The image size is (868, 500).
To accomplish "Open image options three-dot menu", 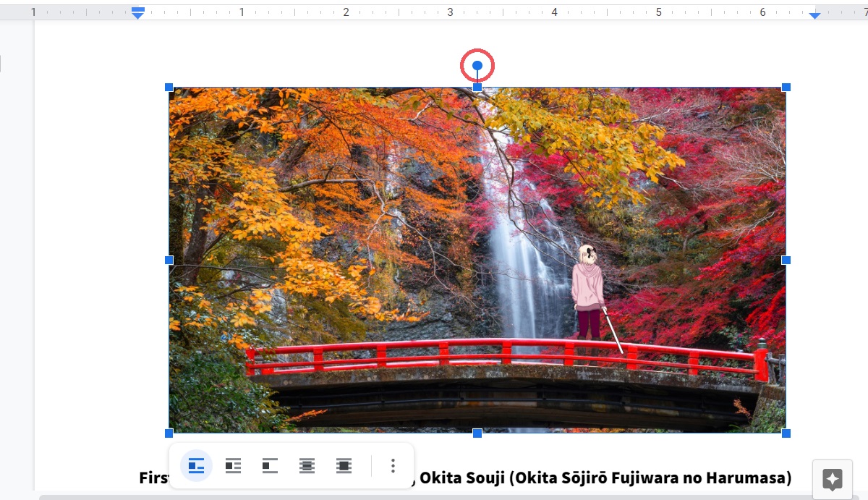I will point(393,466).
